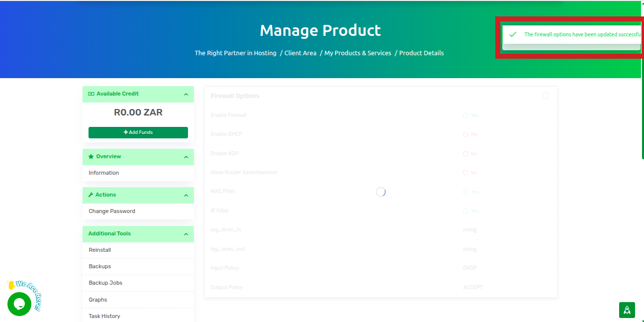Collapse the Additional Tools panel
The height and width of the screenshot is (322, 644).
tap(186, 234)
